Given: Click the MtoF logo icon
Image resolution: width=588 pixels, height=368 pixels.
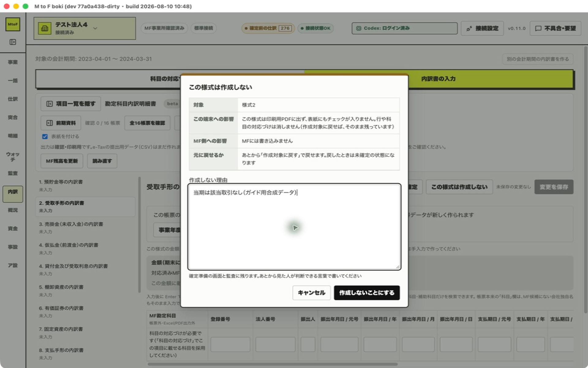Looking at the screenshot, I should click(x=13, y=24).
